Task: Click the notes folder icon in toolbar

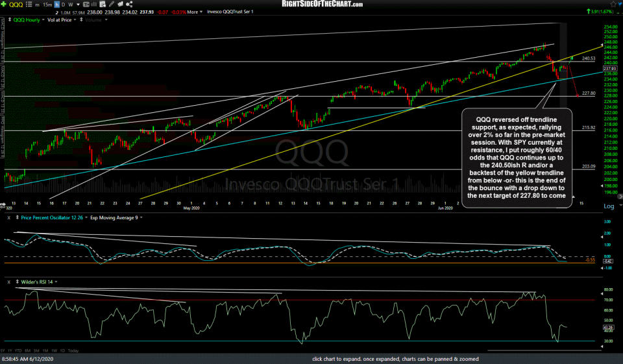Action: click(x=121, y=5)
